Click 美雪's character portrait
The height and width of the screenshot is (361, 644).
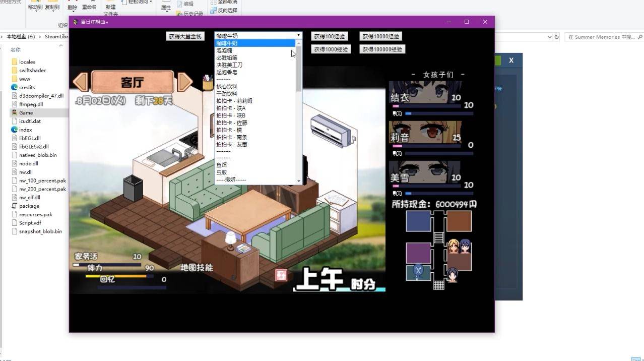point(425,173)
